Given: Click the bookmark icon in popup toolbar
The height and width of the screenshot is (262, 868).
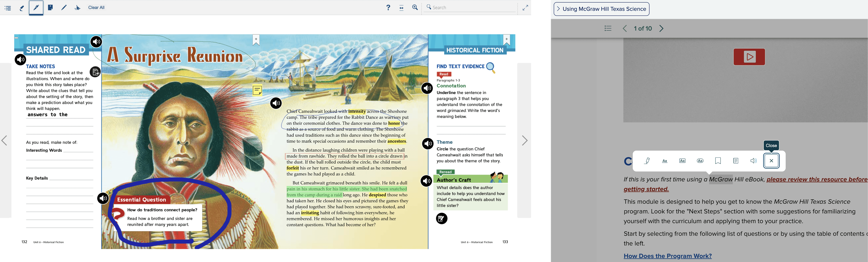Looking at the screenshot, I should 718,161.
